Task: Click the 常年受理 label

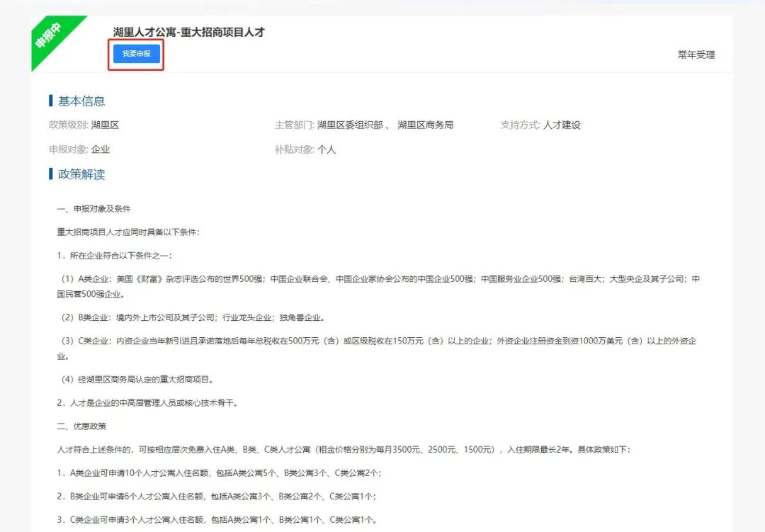Action: [696, 55]
